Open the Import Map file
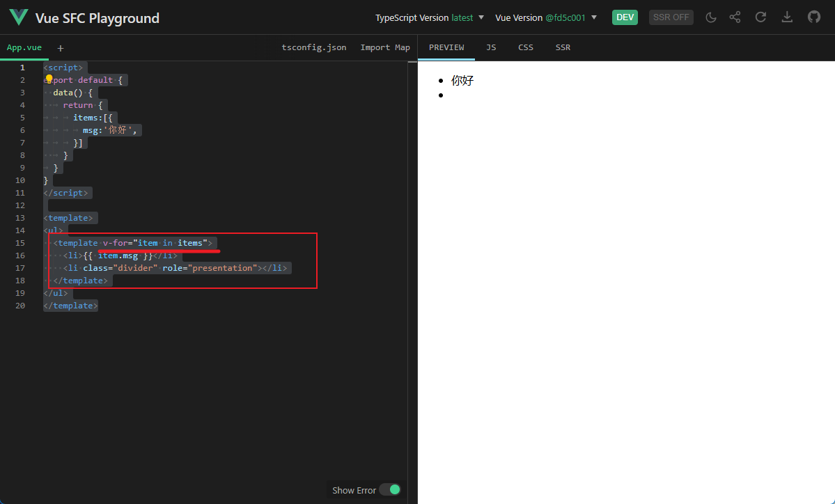This screenshot has height=504, width=835. click(x=385, y=47)
